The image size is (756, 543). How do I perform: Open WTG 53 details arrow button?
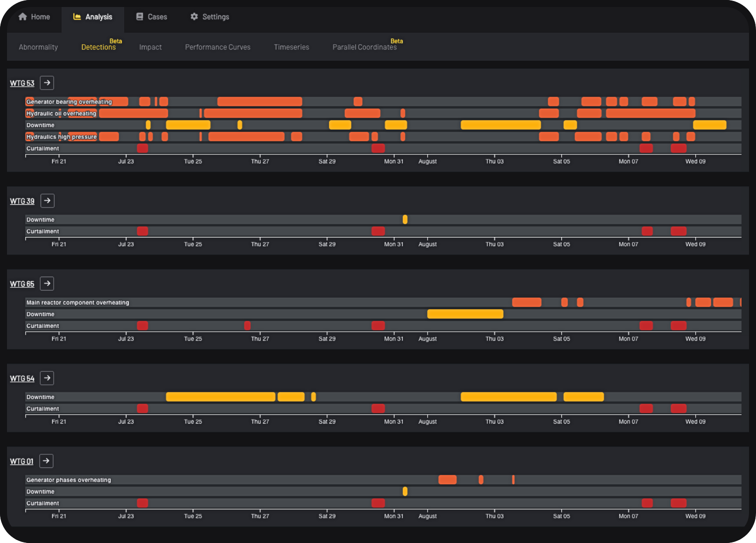[47, 83]
